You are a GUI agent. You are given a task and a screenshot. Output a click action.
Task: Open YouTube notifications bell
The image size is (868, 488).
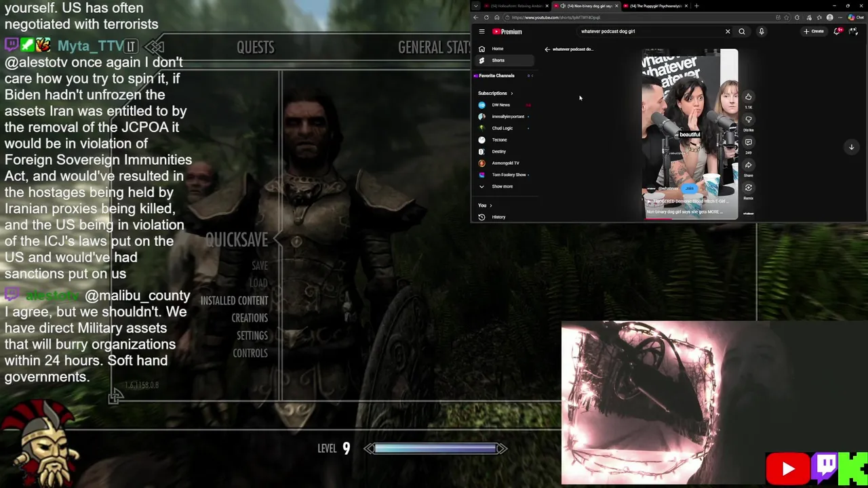coord(837,31)
